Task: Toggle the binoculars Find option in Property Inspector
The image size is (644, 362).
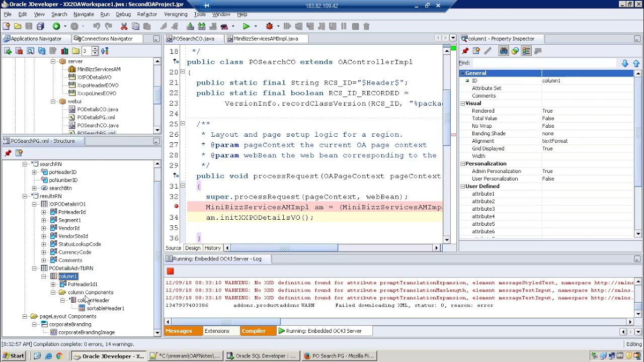Action: [504, 51]
